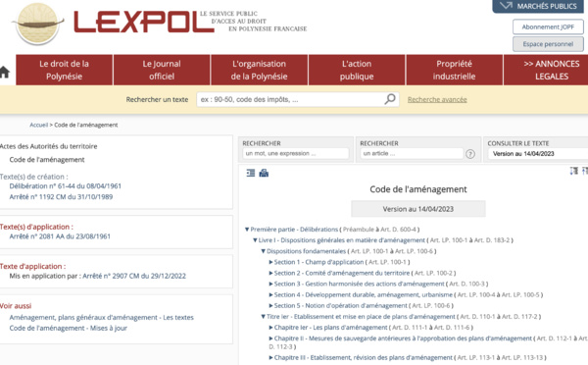Open the version dropdown 'Version au 14/04/2023'
588x365 pixels.
coord(538,154)
